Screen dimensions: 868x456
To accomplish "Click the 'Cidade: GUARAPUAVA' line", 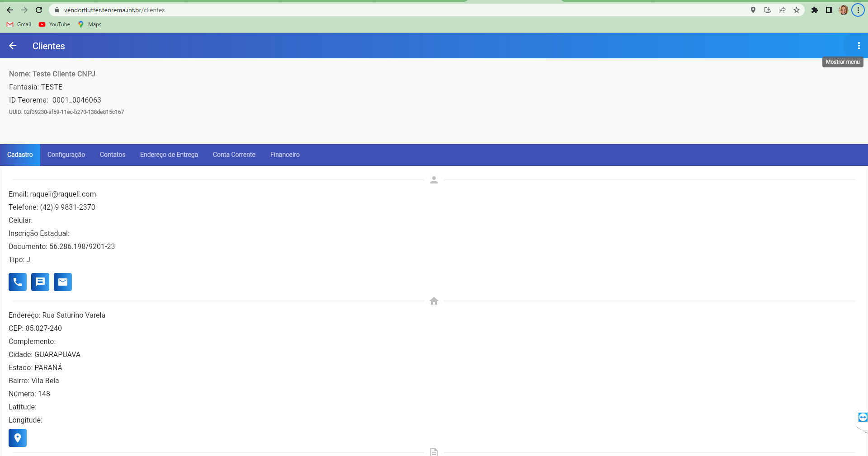I will click(45, 354).
